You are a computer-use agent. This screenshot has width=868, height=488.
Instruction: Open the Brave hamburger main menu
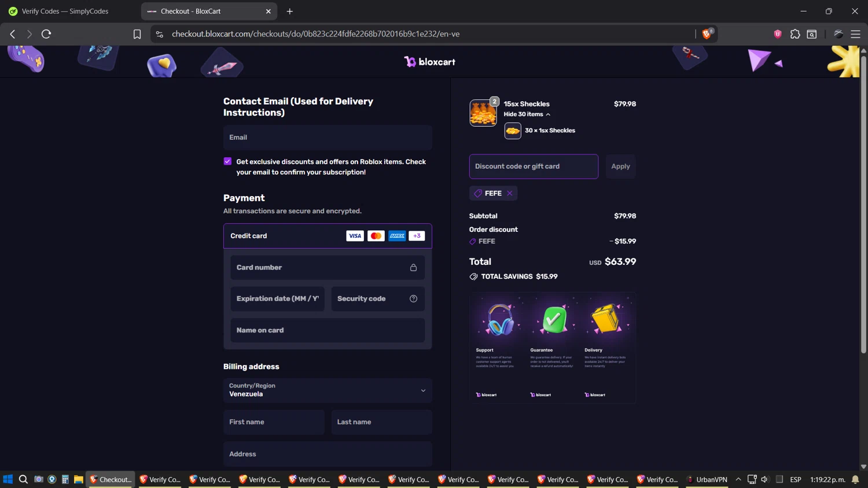855,34
